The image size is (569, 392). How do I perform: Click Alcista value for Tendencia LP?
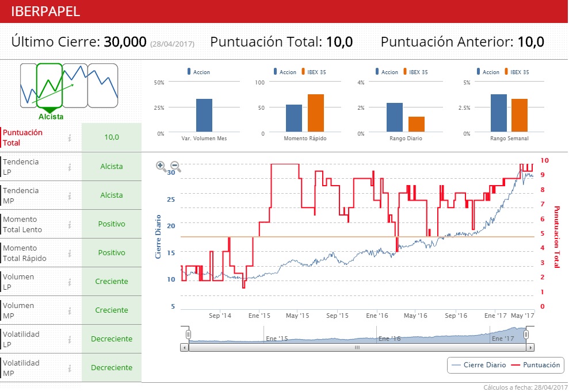[x=112, y=167]
